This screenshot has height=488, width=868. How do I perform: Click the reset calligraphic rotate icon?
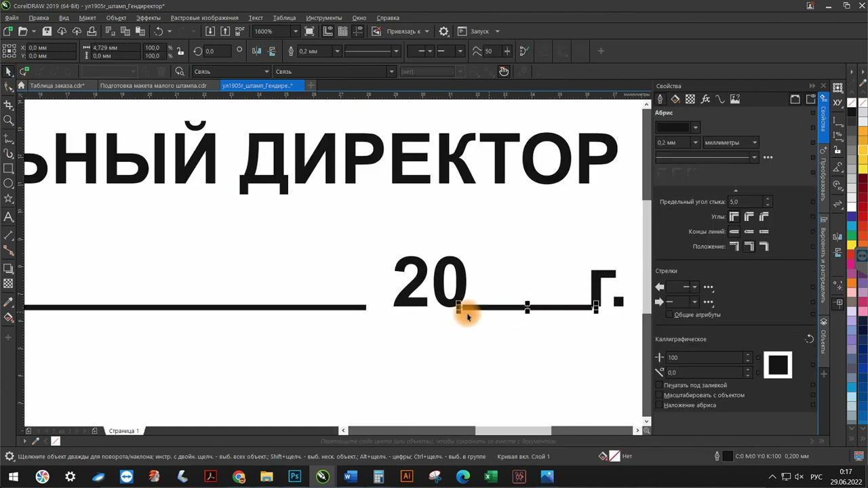809,339
